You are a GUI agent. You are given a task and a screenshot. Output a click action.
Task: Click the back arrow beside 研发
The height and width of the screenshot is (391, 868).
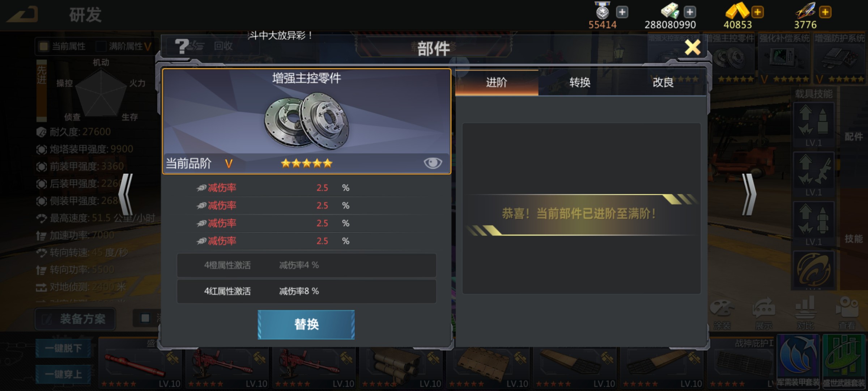(x=22, y=14)
